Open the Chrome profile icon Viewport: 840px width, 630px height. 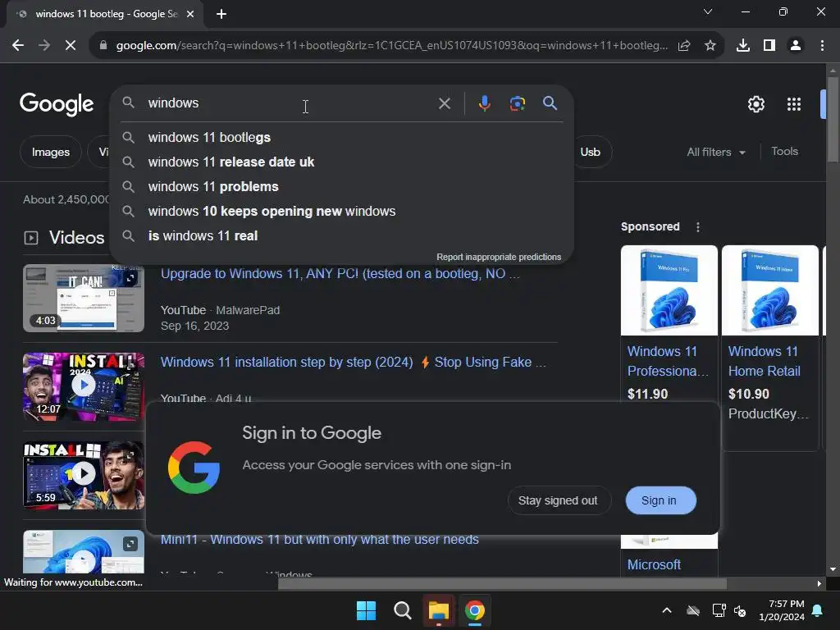point(796,46)
